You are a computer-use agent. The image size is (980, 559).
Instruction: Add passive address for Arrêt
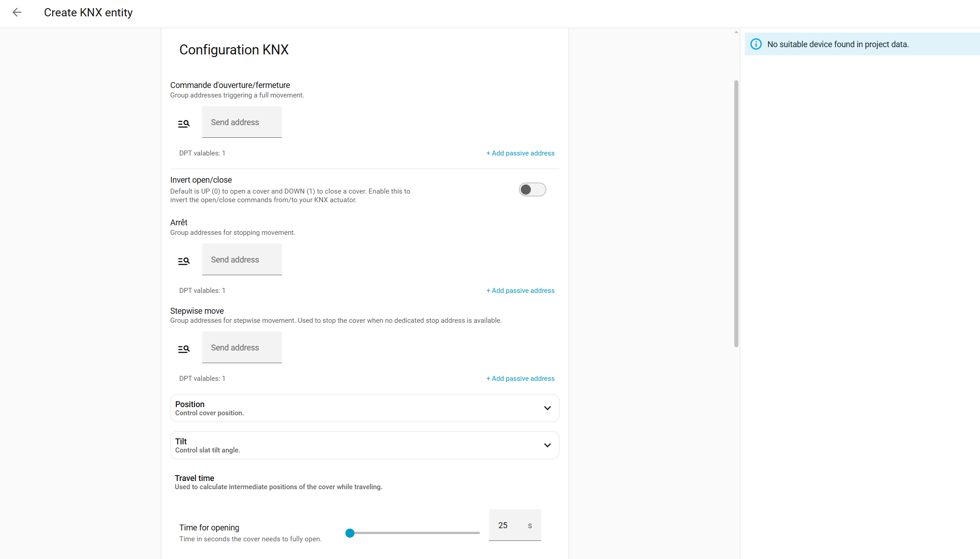coord(520,291)
